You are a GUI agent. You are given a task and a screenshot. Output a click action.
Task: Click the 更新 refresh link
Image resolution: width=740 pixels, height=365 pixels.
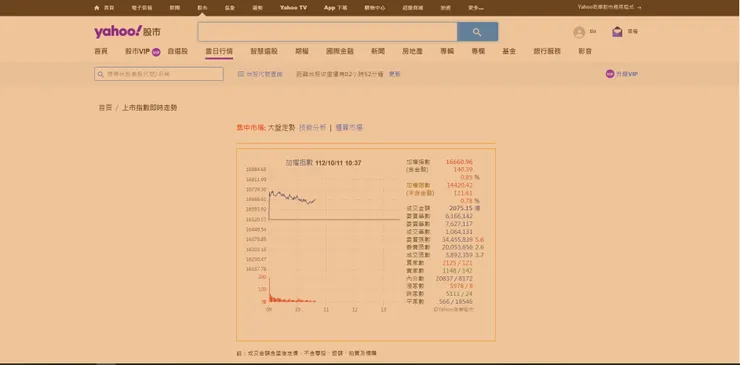[395, 74]
